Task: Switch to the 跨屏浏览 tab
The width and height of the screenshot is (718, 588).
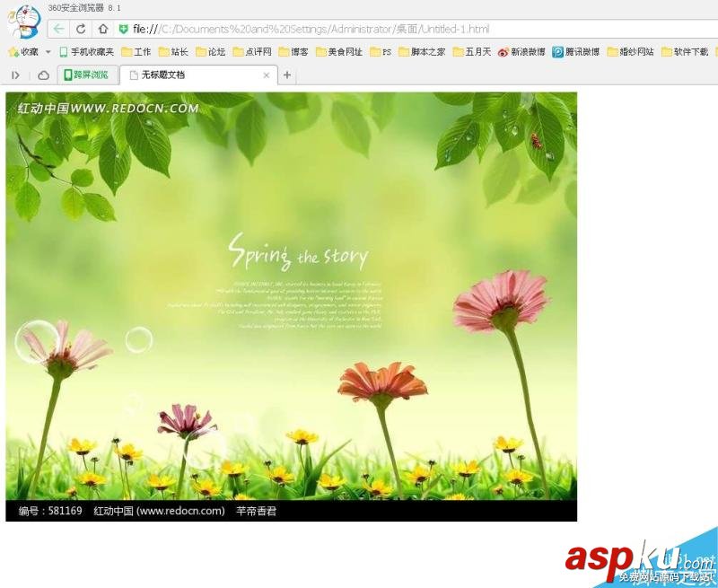Action: 86,75
